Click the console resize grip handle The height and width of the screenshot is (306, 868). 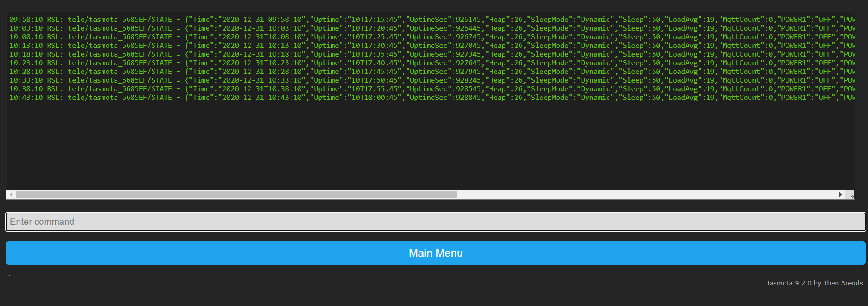(x=850, y=195)
